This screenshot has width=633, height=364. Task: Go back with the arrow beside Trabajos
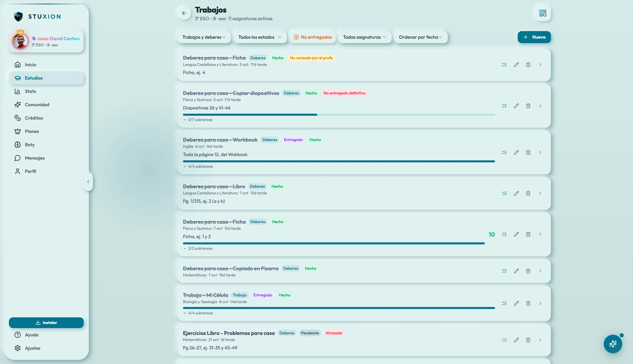pyautogui.click(x=184, y=13)
